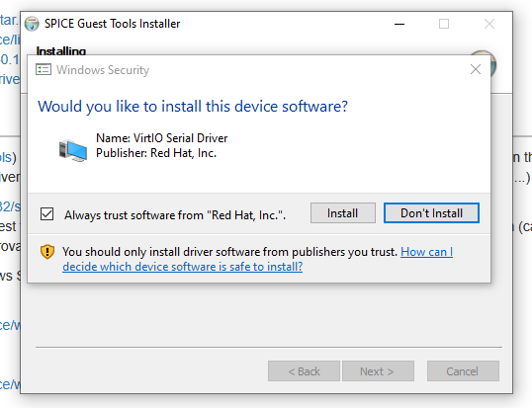Click the maximize button of SPICE installer
This screenshot has height=408, width=532.
pos(444,24)
